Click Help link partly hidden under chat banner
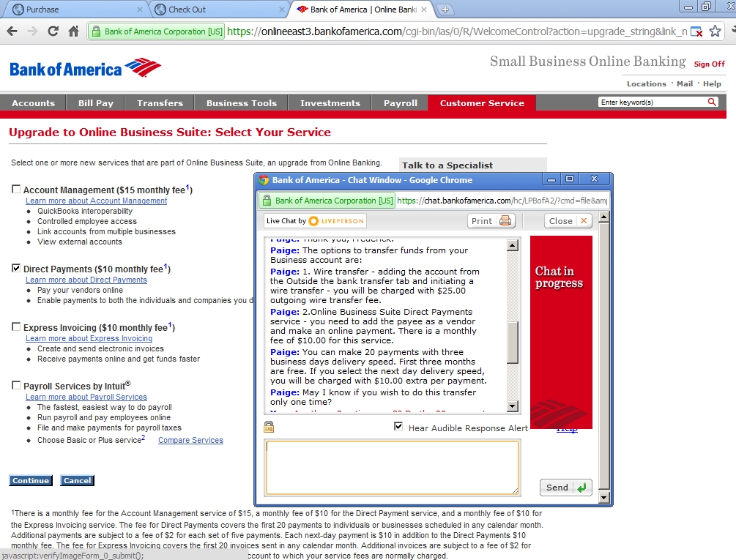Image resolution: width=736 pixels, height=560 pixels. [567, 430]
